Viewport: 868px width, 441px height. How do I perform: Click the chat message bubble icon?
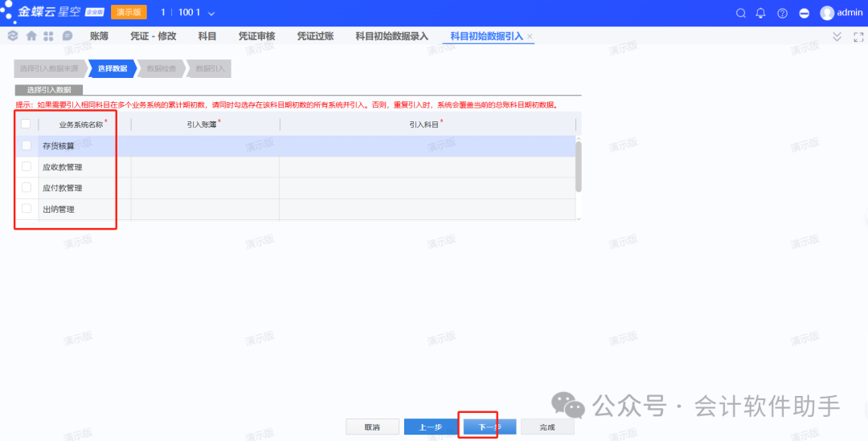[x=68, y=36]
